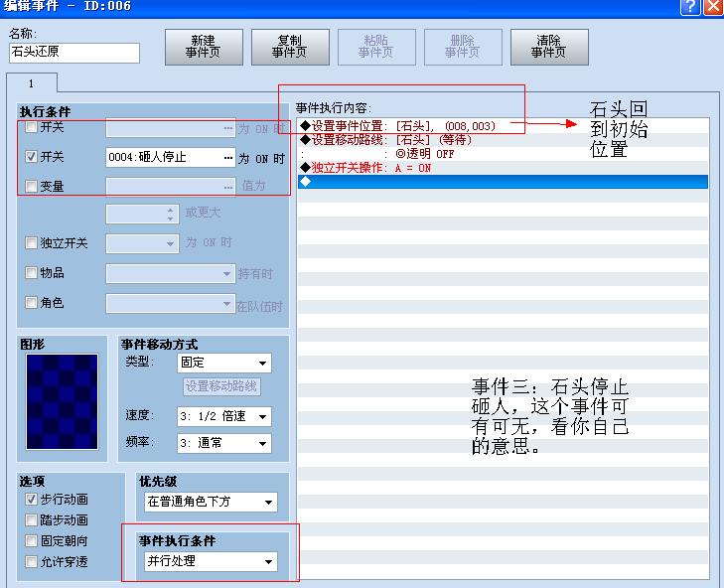
Task: Click the 粘贴事件页 button
Action: click(x=376, y=47)
